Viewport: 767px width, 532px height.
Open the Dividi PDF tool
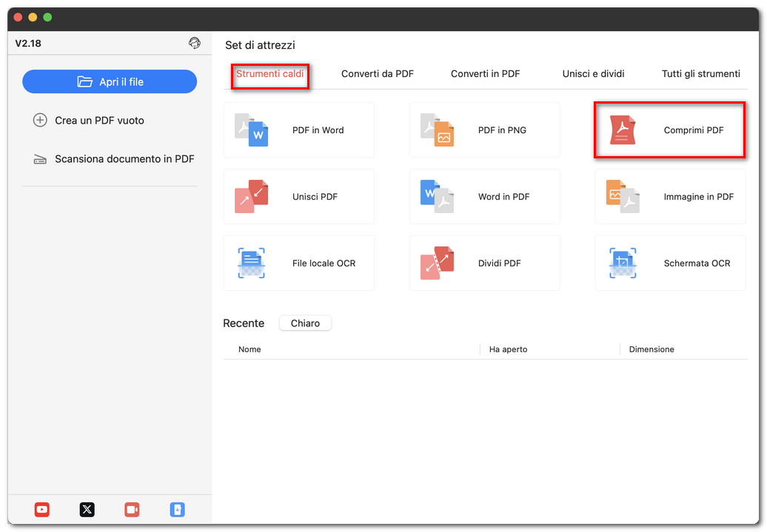pyautogui.click(x=484, y=263)
